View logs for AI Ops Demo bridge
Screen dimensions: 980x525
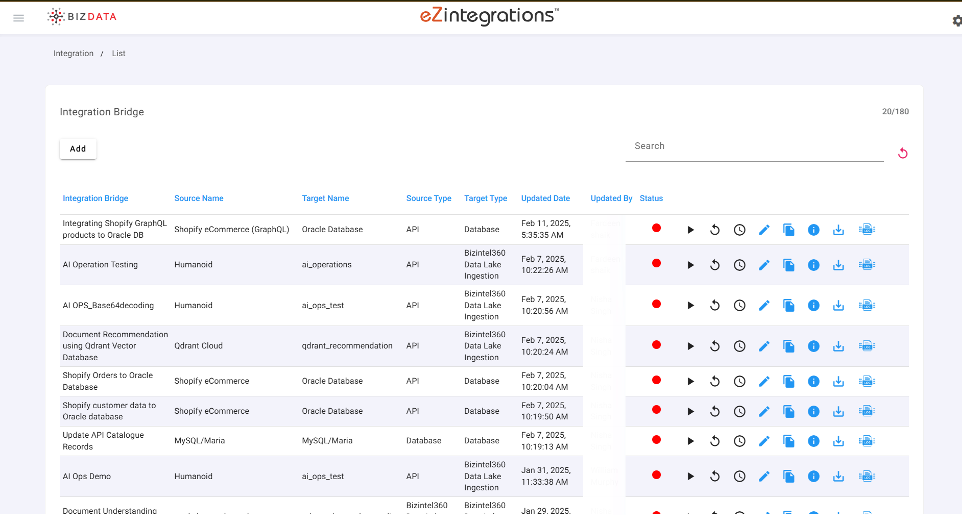pyautogui.click(x=867, y=476)
